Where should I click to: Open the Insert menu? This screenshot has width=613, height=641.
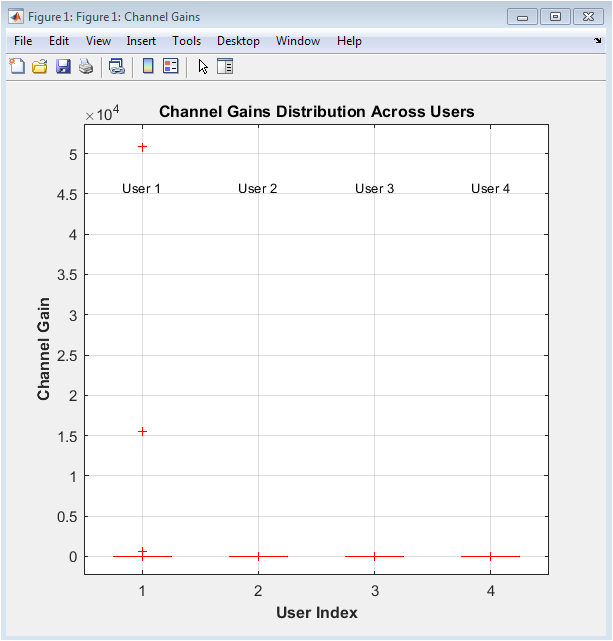[x=141, y=41]
